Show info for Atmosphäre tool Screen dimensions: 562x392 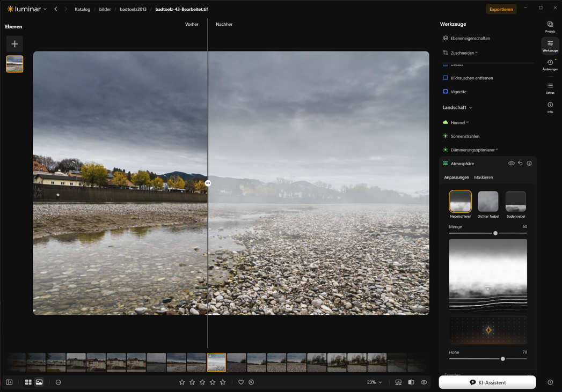[529, 163]
